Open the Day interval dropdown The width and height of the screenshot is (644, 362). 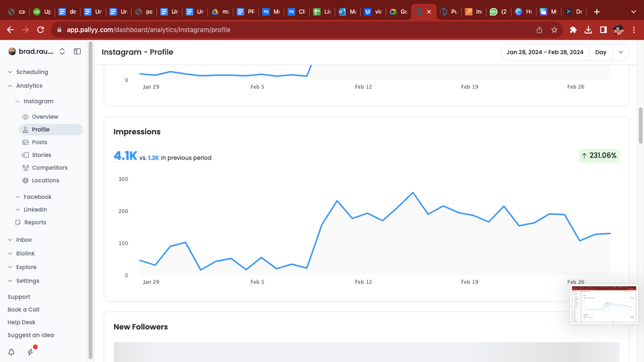(601, 52)
